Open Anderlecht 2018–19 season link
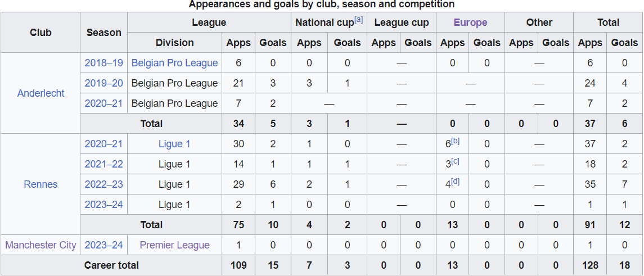Viewport: 644px width, 276px height. tap(103, 63)
